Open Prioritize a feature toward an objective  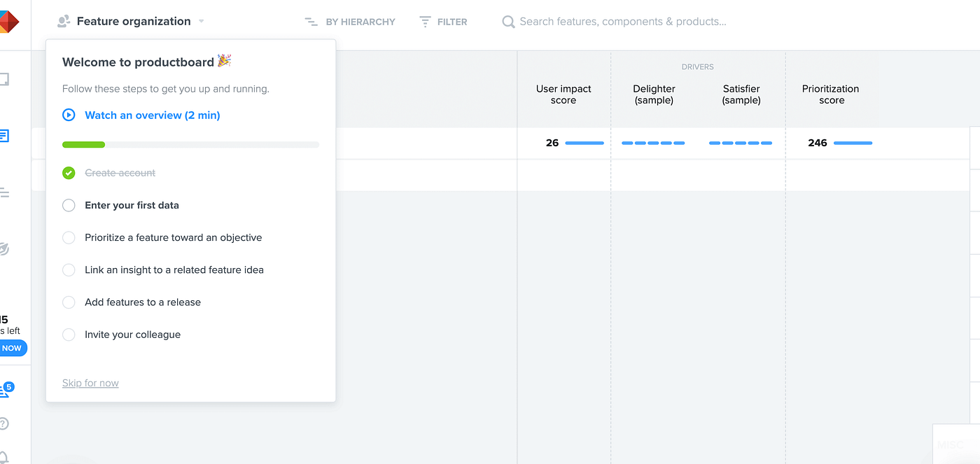pyautogui.click(x=174, y=237)
